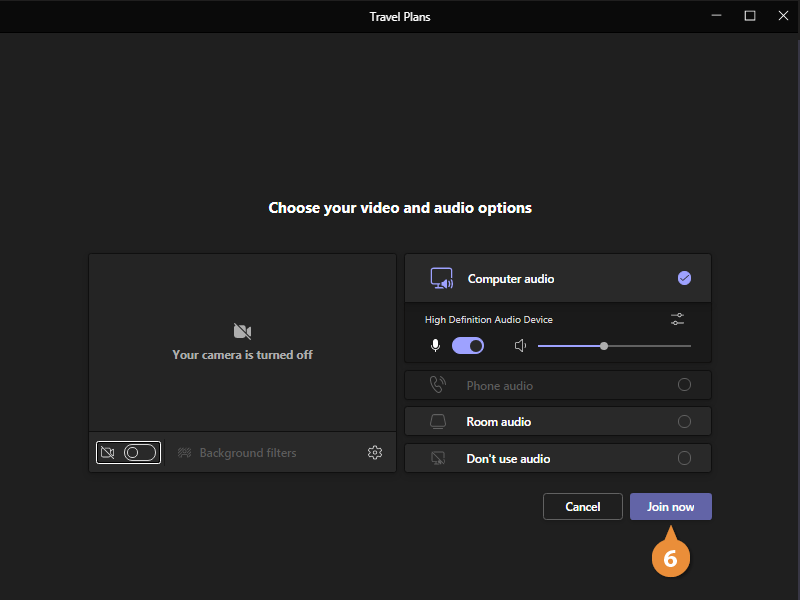
Task: Click the speaker volume slider handle
Action: [x=604, y=346]
